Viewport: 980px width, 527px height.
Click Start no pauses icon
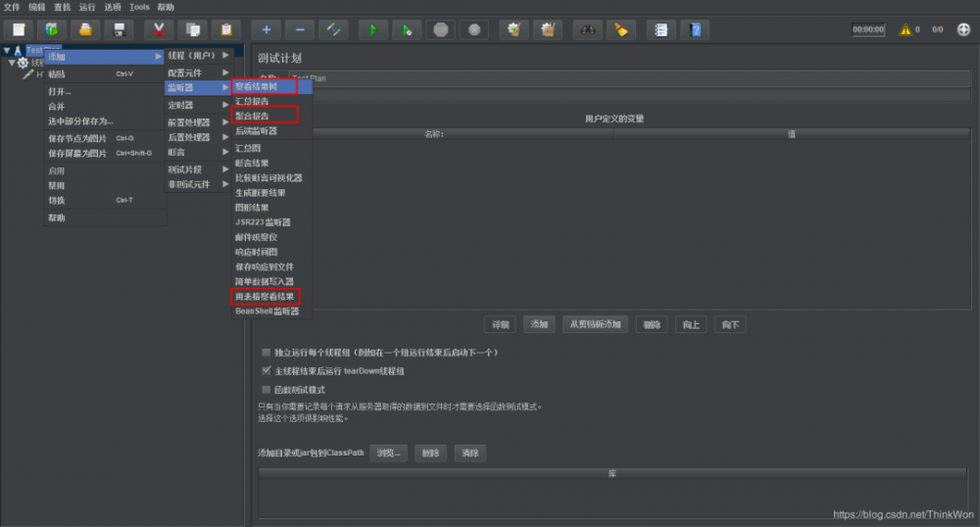tap(407, 29)
